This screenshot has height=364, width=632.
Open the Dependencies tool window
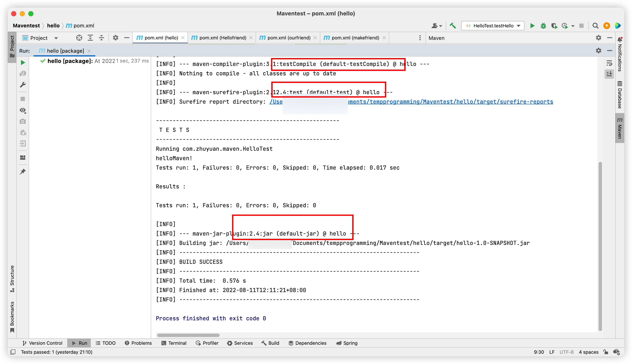[x=307, y=343]
